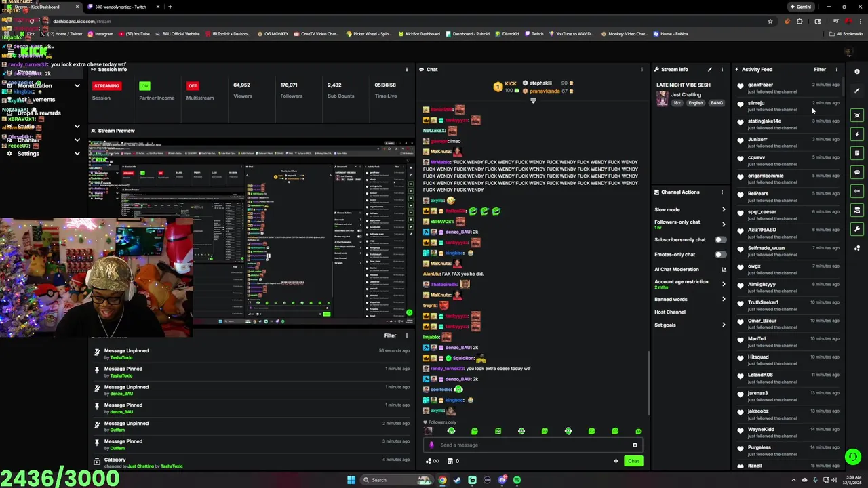Click statingjake14e in the Activity Feed

(x=764, y=121)
